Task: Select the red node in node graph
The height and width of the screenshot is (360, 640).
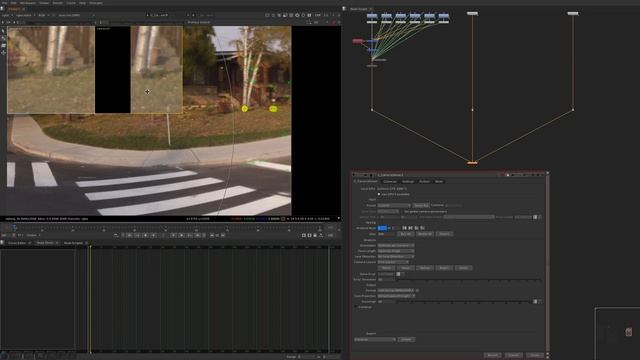Action: pyautogui.click(x=358, y=41)
